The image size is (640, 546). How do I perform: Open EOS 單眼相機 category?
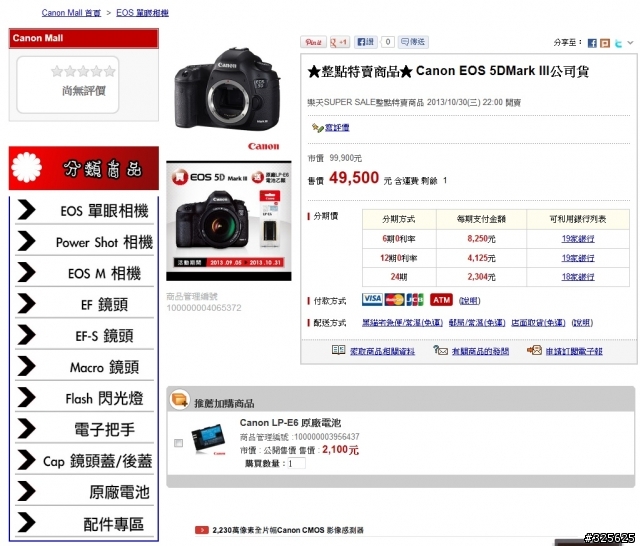pos(84,211)
